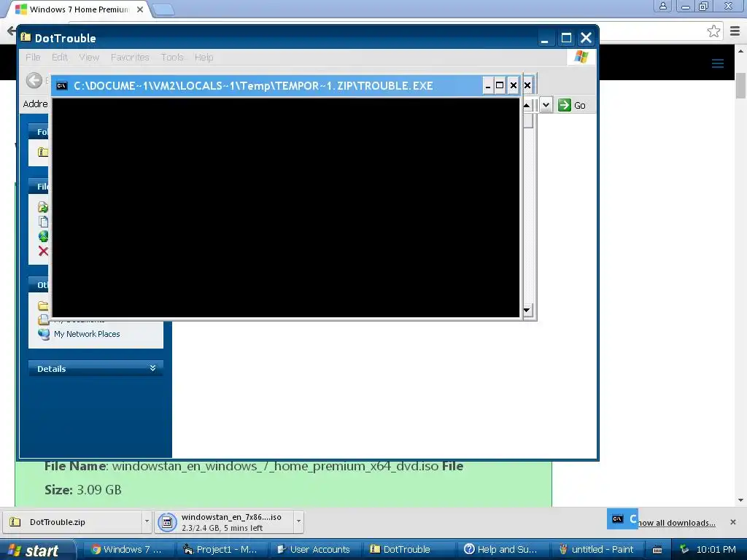Click the keyboard icon in taskbar
This screenshot has width=747, height=560.
tap(657, 550)
